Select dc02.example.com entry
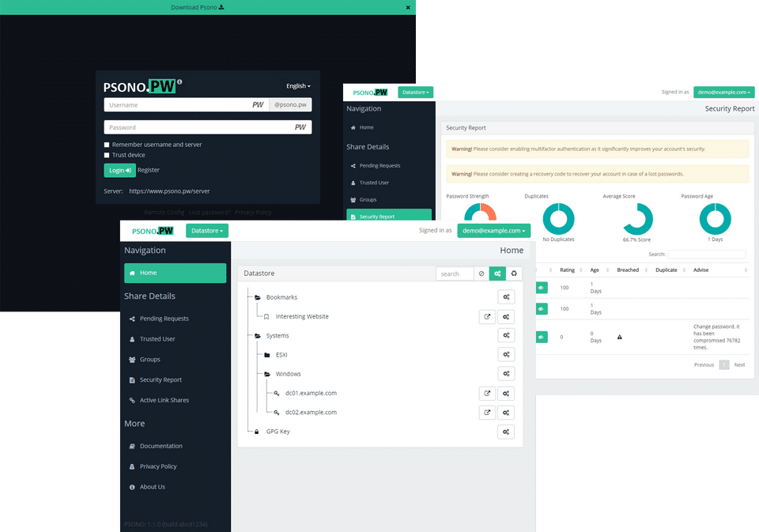The height and width of the screenshot is (532, 759). pos(311,413)
